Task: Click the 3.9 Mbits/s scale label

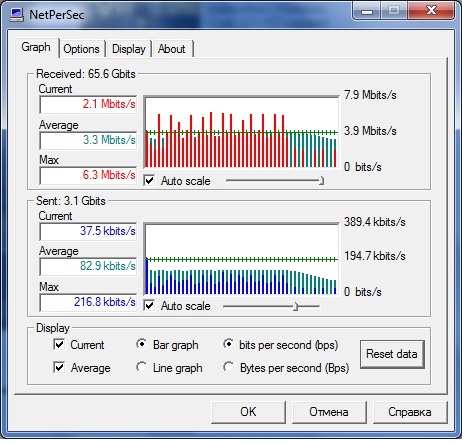Action: pos(370,131)
